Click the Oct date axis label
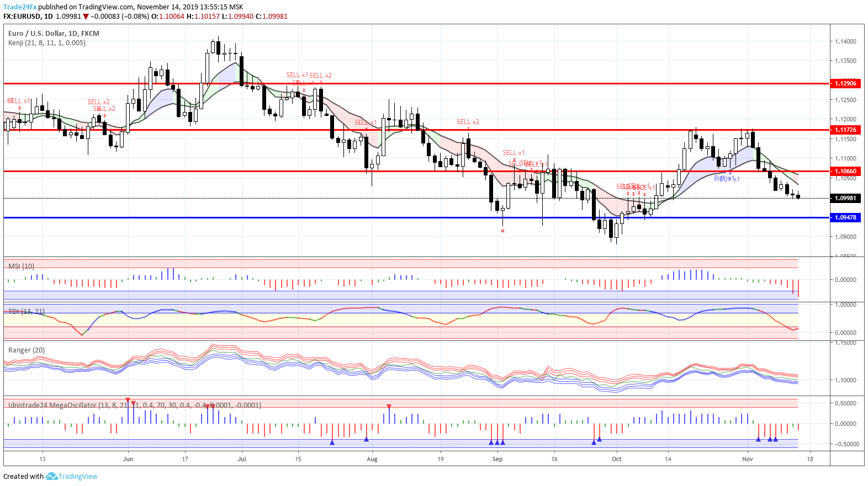The width and height of the screenshot is (868, 486). point(617,459)
